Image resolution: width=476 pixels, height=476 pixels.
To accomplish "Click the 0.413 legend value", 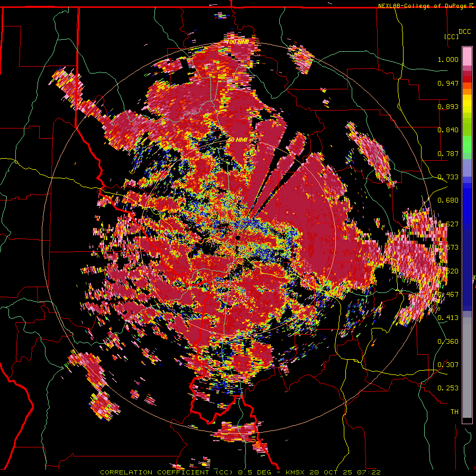I will point(448,318).
